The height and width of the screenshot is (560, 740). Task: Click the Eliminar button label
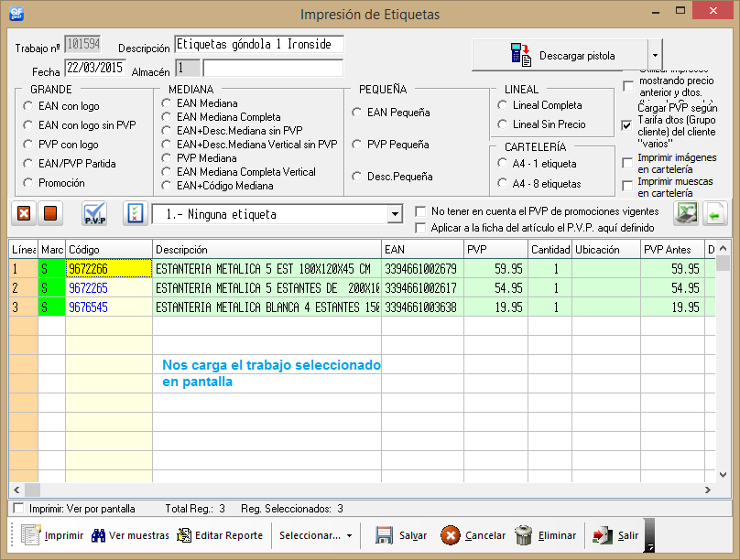coord(557,535)
